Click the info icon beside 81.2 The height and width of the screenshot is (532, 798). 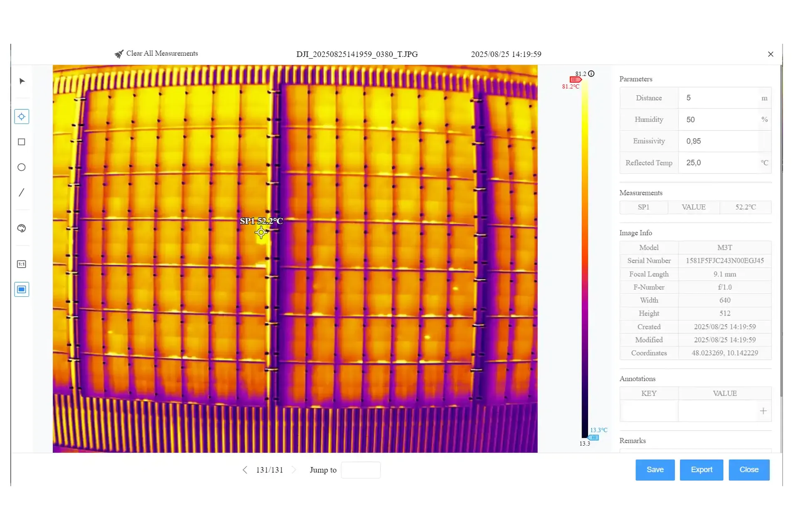pos(591,74)
